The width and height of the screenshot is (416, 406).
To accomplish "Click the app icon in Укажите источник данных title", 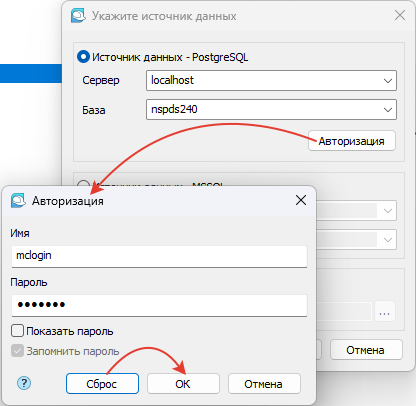I will (78, 16).
